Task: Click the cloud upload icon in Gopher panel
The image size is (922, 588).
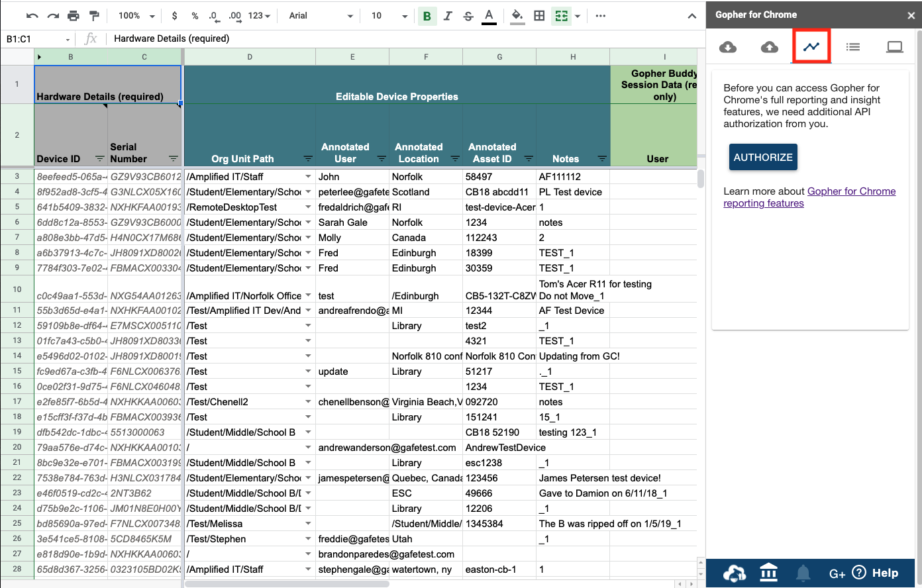Action: (x=770, y=47)
